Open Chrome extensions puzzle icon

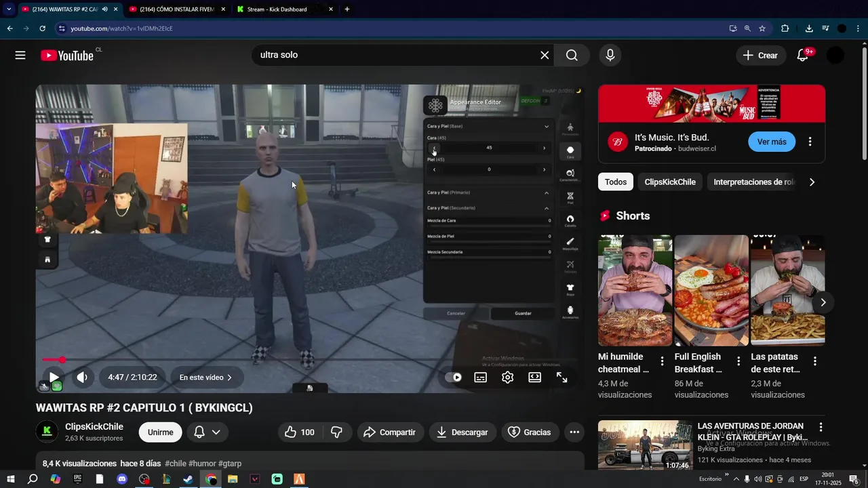click(x=785, y=28)
